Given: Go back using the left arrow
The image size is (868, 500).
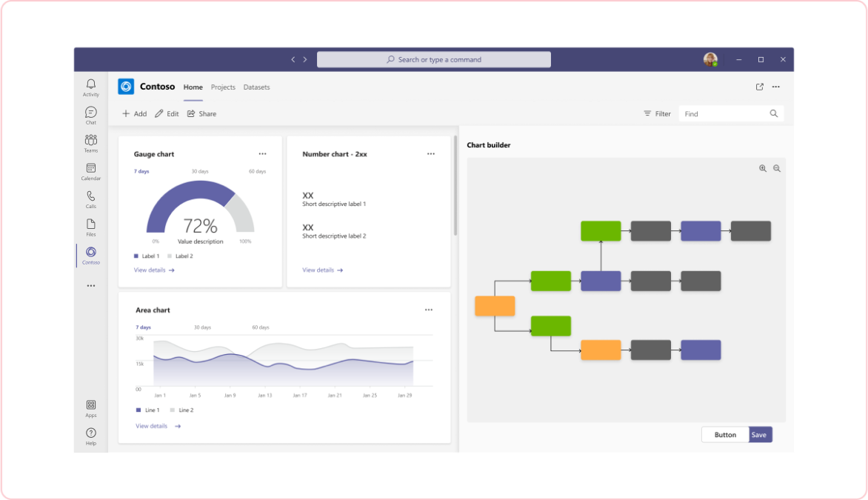Looking at the screenshot, I should click(x=293, y=59).
